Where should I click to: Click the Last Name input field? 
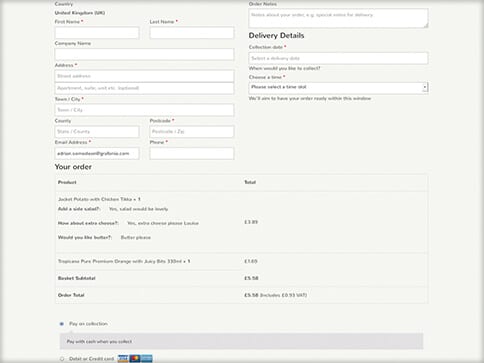click(192, 33)
